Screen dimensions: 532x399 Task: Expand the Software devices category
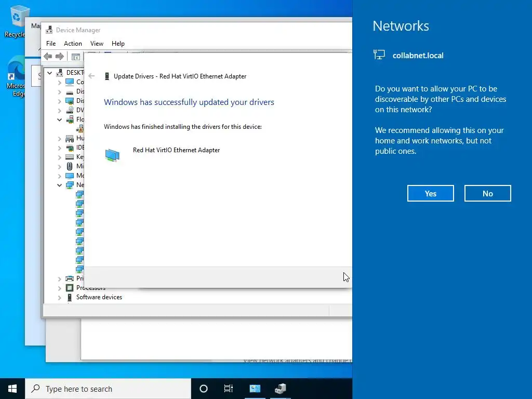(x=59, y=298)
